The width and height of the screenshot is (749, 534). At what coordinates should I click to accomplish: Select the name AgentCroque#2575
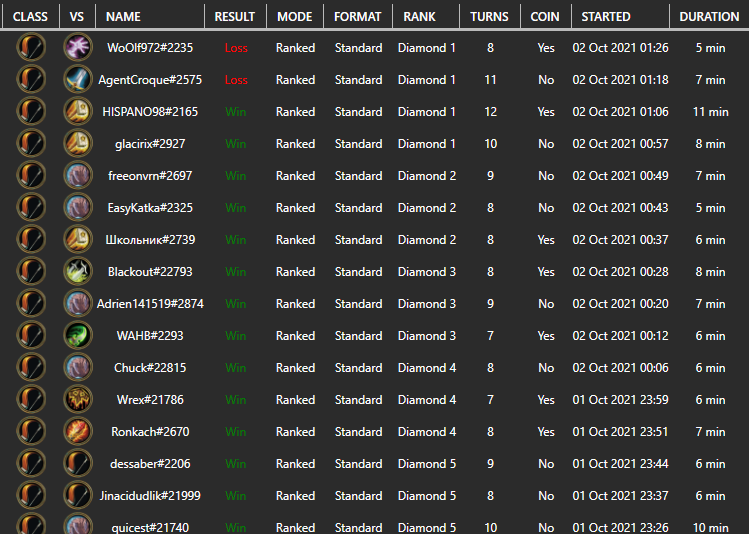coord(150,80)
